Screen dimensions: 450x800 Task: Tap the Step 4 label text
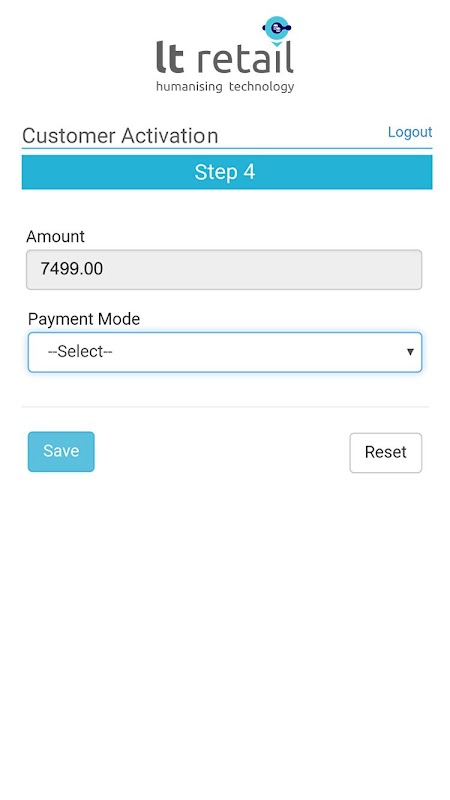tap(224, 172)
